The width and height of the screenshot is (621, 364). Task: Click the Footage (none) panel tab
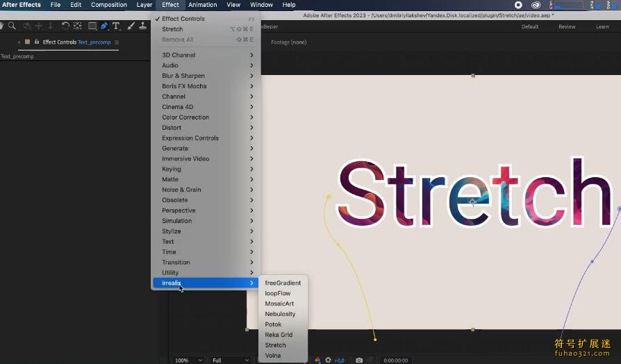pos(289,42)
